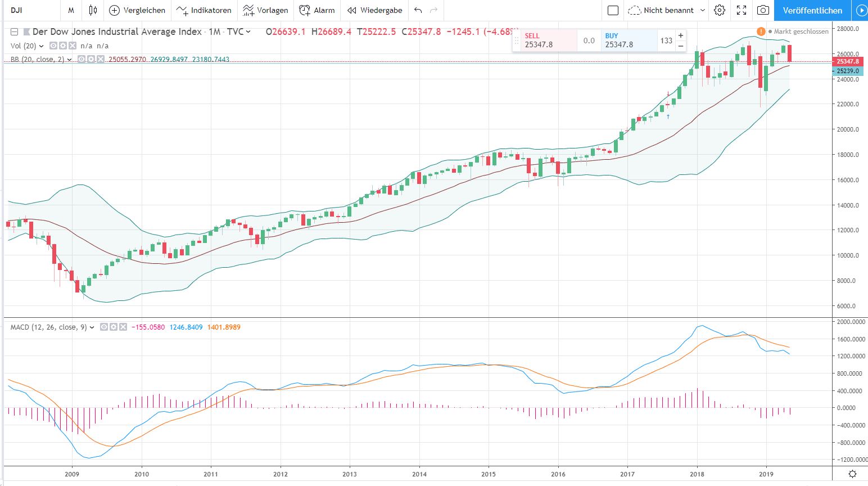Click the 2019 label on time axis
The image size is (868, 486).
[766, 474]
